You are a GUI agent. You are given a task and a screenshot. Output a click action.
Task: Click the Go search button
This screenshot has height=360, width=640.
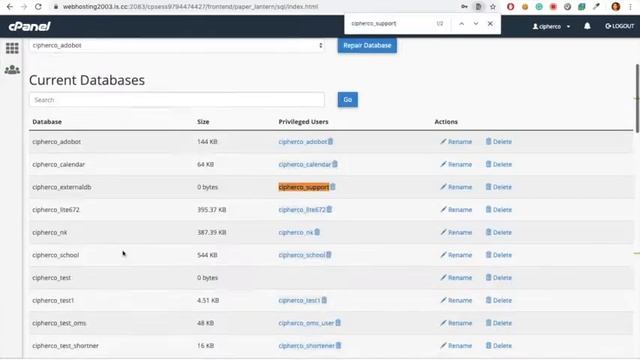(x=348, y=100)
